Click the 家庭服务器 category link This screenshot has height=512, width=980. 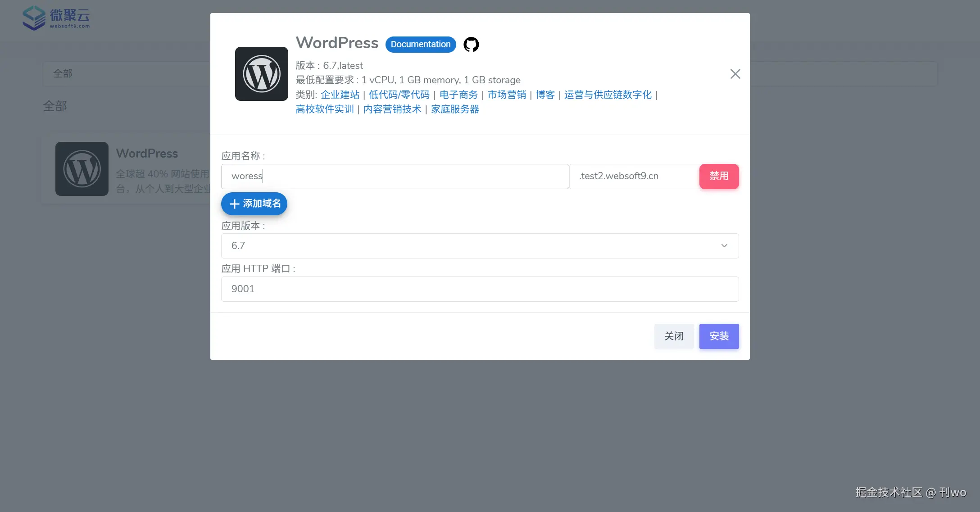pyautogui.click(x=454, y=109)
